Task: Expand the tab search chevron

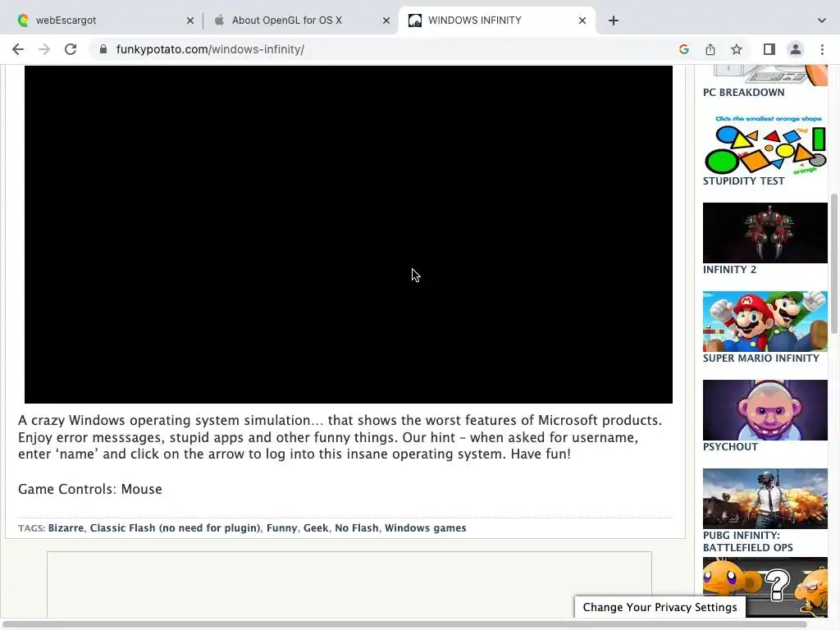Action: [822, 21]
